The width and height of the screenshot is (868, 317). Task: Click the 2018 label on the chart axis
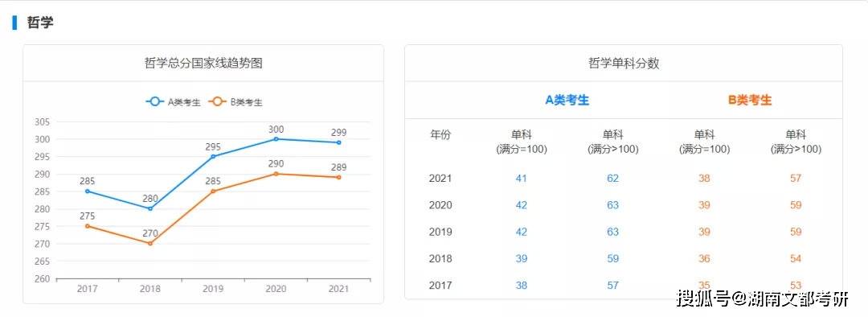[x=150, y=289]
